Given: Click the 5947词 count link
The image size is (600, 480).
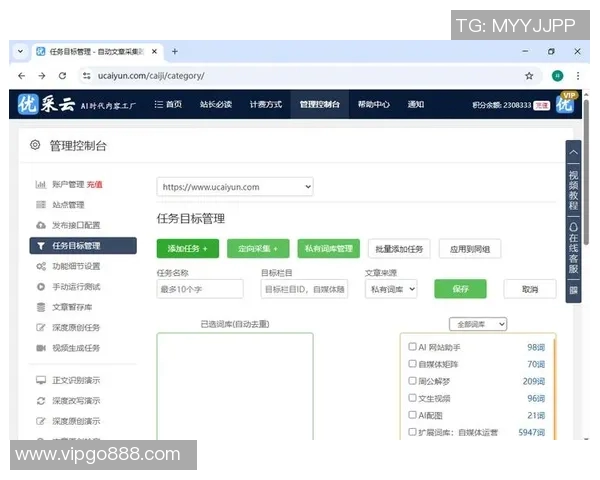Looking at the screenshot, I should [x=531, y=432].
